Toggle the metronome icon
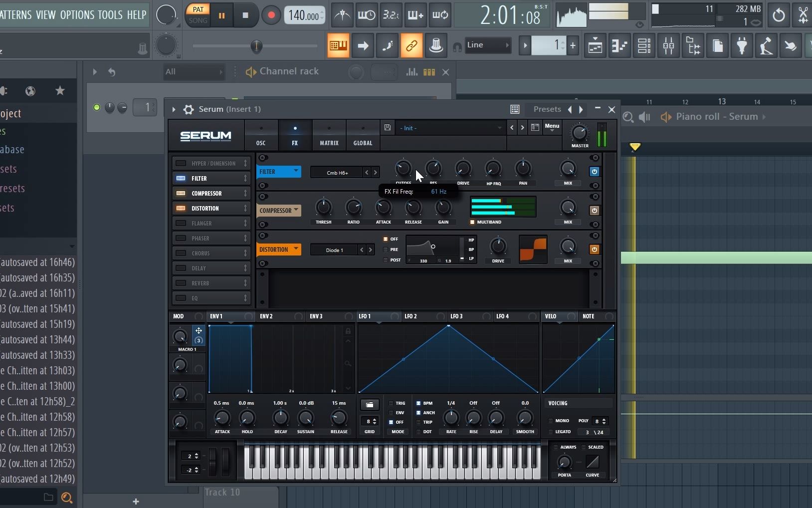 tap(342, 15)
